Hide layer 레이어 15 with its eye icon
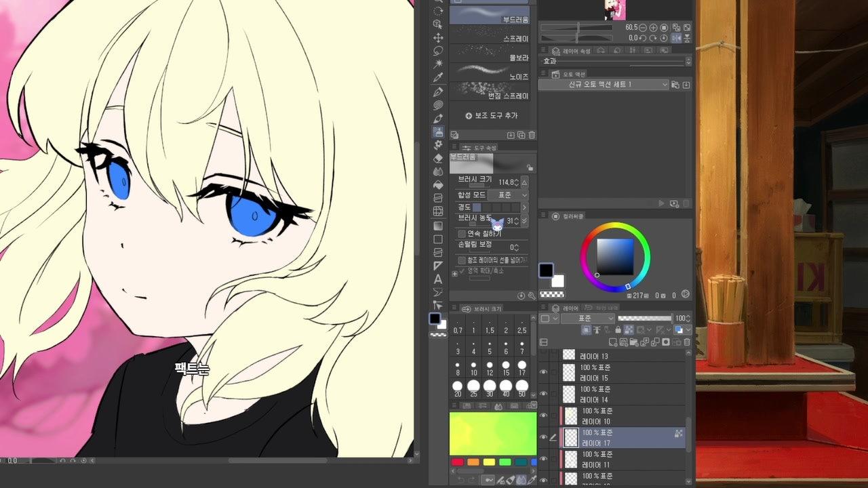The height and width of the screenshot is (488, 868). coord(543,372)
